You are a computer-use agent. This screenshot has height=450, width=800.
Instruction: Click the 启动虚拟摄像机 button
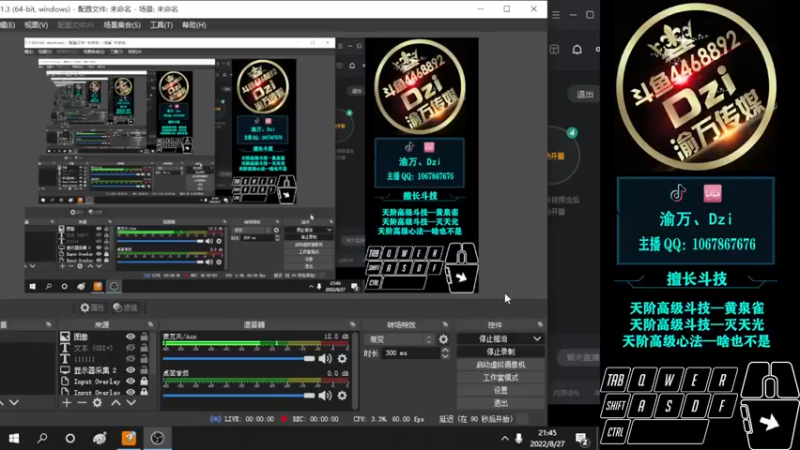coord(501,365)
